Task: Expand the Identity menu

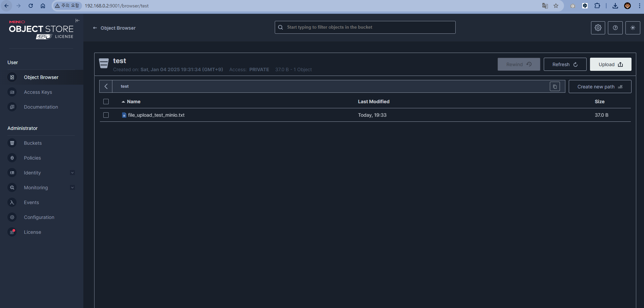Action: pos(72,172)
